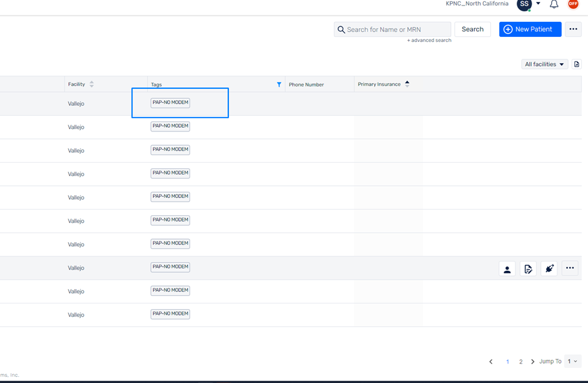The image size is (588, 383).
Task: Click the plug connect icon in hovered row
Action: (549, 268)
